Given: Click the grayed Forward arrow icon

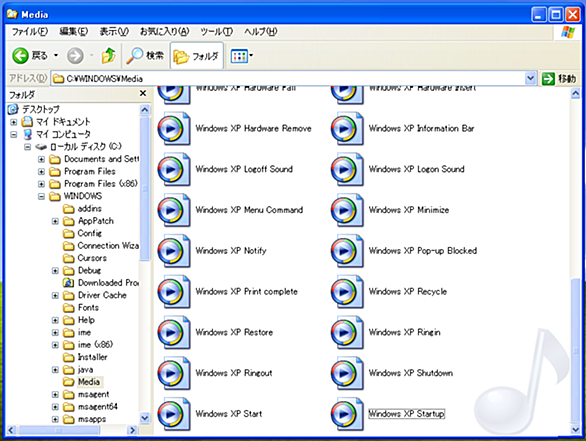Looking at the screenshot, I should (x=75, y=56).
